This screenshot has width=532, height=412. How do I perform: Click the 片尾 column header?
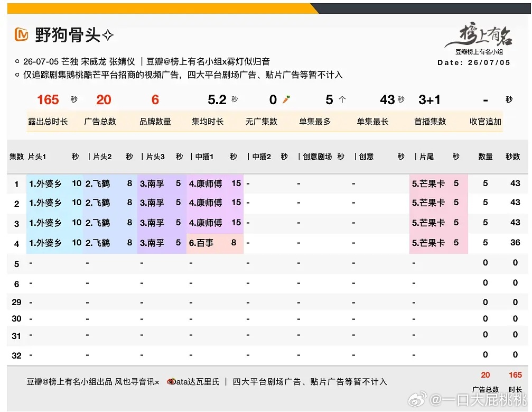click(x=426, y=157)
